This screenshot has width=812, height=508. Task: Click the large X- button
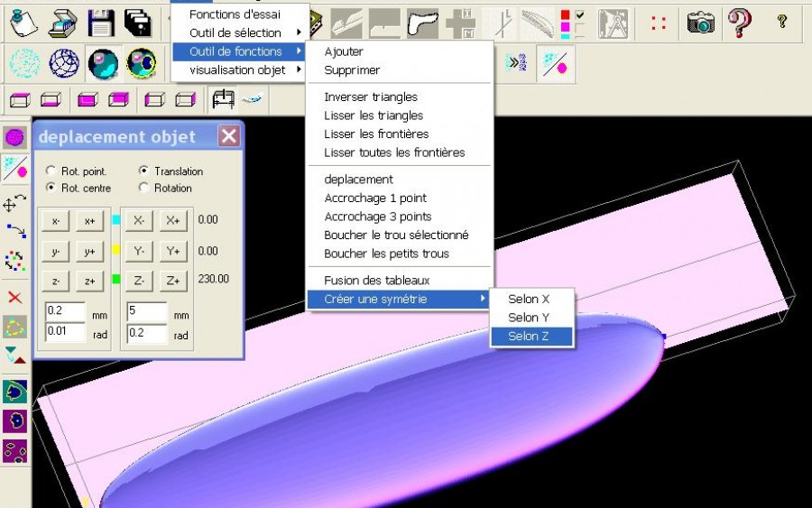point(139,220)
